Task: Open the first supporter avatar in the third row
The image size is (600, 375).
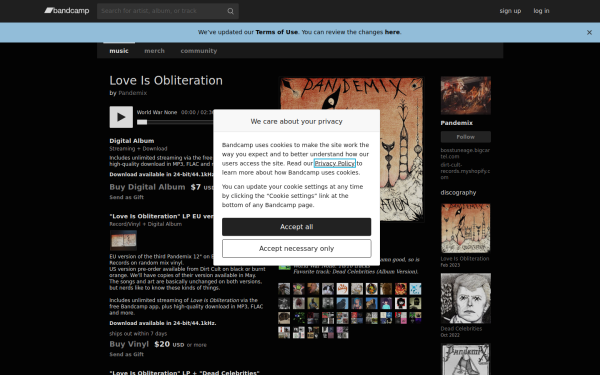Action: tap(284, 318)
